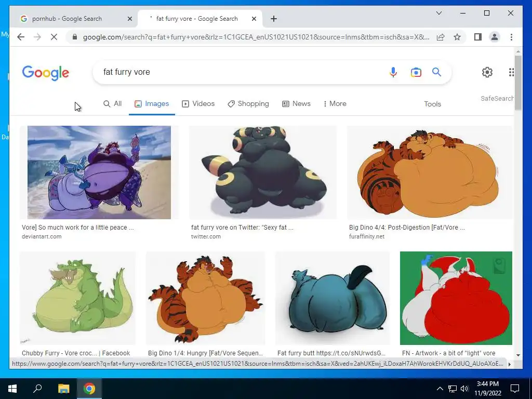Click the address bar URL

[x=256, y=37]
